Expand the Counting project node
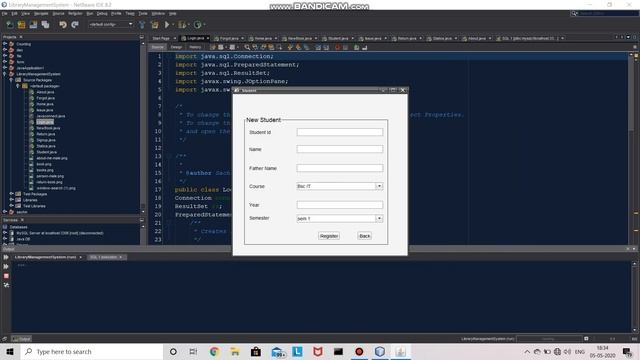The height and width of the screenshot is (360, 640). (x=4, y=44)
